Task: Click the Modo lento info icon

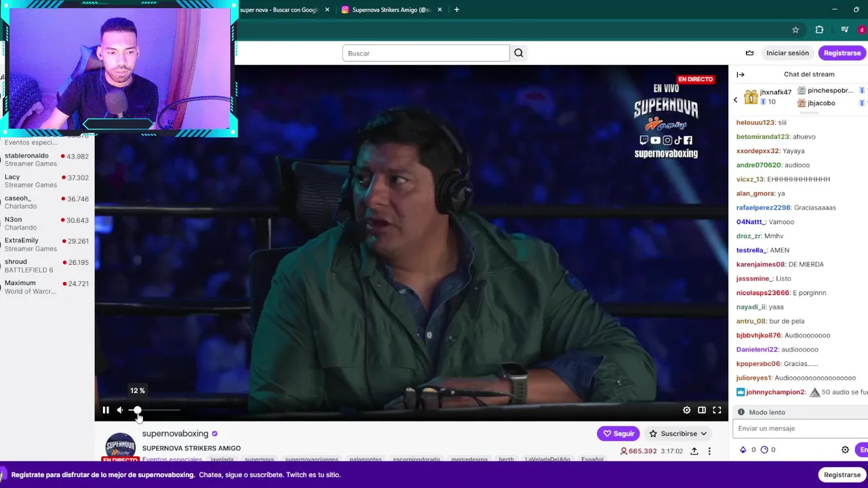Action: [741, 412]
